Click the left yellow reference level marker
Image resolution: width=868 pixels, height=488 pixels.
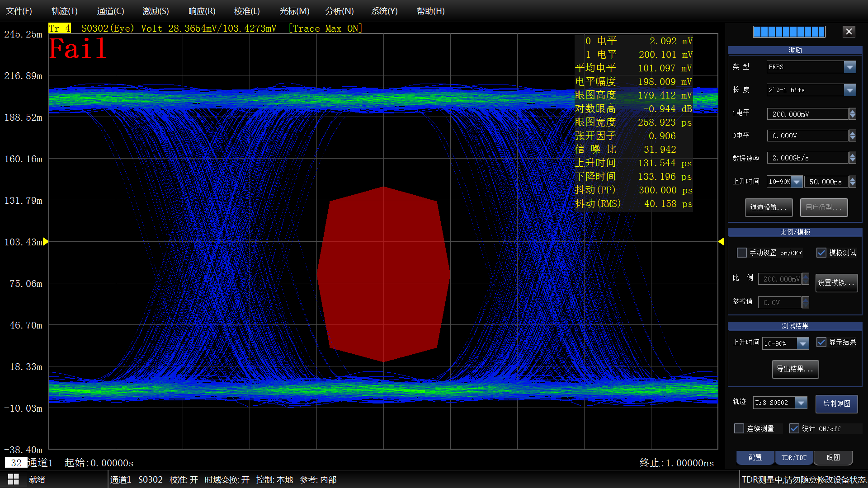tap(45, 242)
